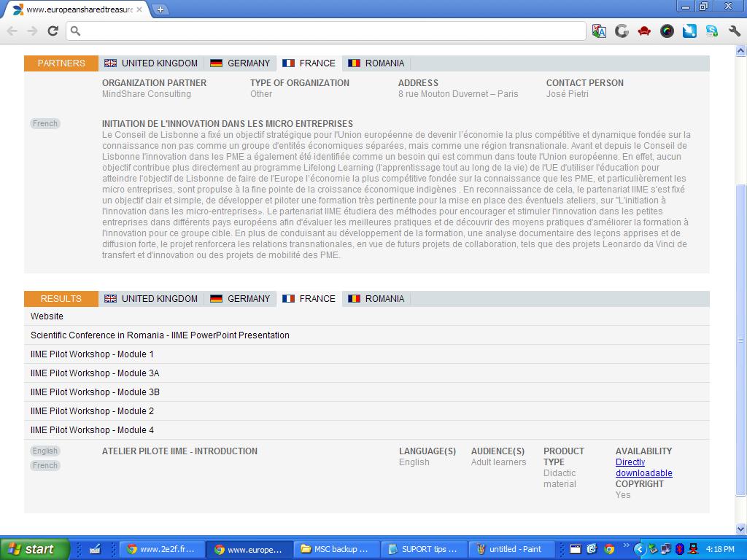Expand the quick launch overflow chevron

626,545
